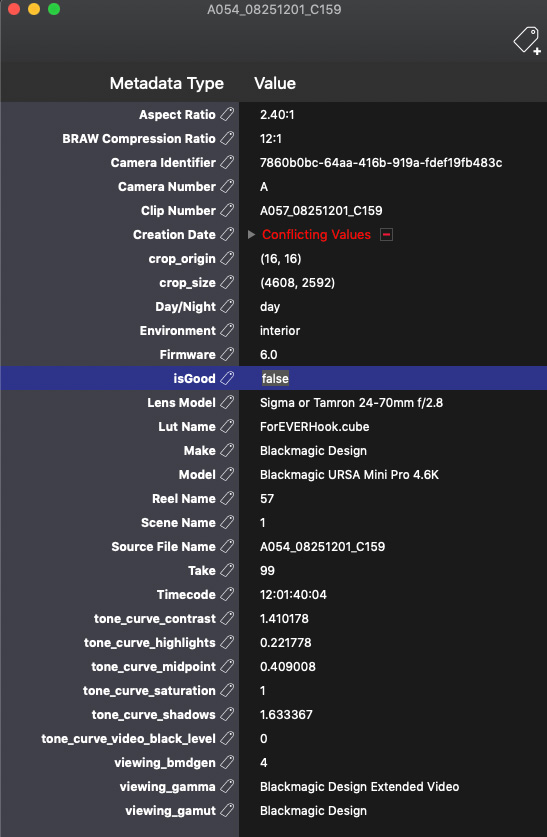Click the Model value Blackmagic URSA Mini Pro
547x837 pixels.
(x=349, y=475)
